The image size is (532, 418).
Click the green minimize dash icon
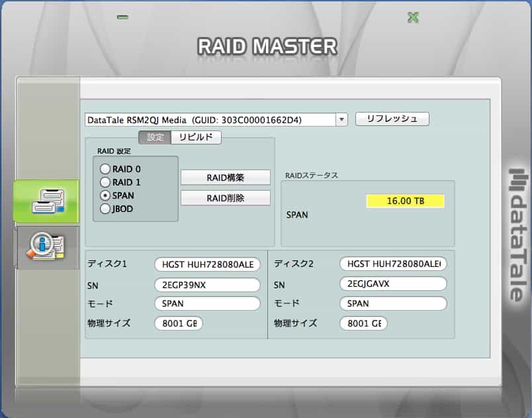[122, 17]
